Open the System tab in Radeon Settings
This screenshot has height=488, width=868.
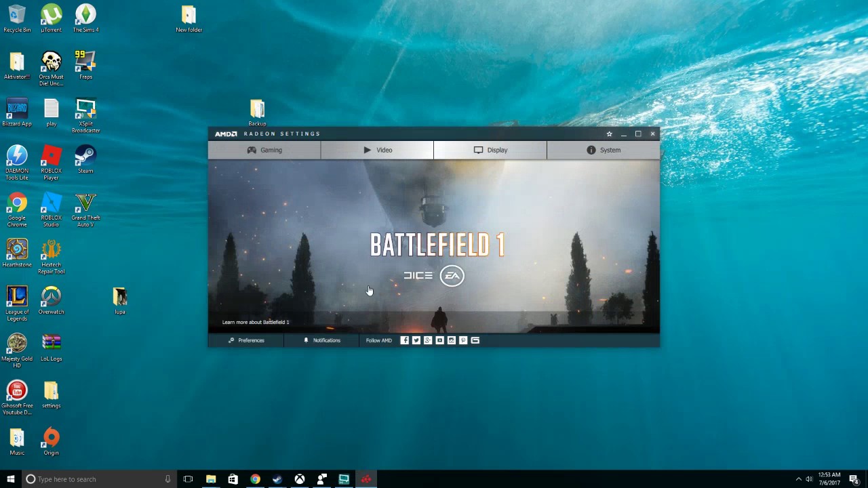[x=603, y=150]
